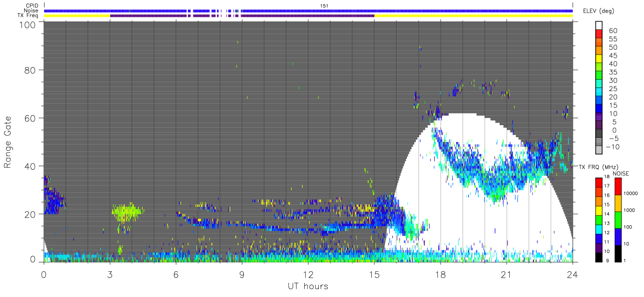Click the CPID value 151
The height and width of the screenshot is (297, 644).
point(325,5)
